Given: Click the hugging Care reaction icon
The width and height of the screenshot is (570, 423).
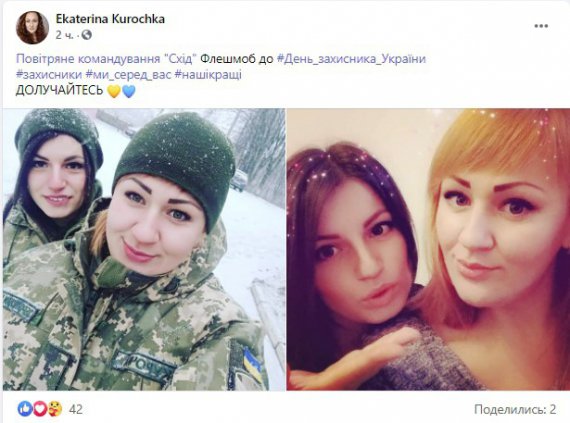Looking at the screenshot, I should 55,409.
